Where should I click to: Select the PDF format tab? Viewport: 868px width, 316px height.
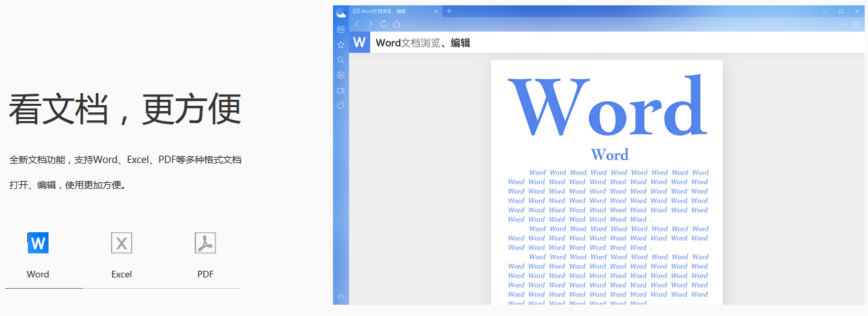(205, 255)
